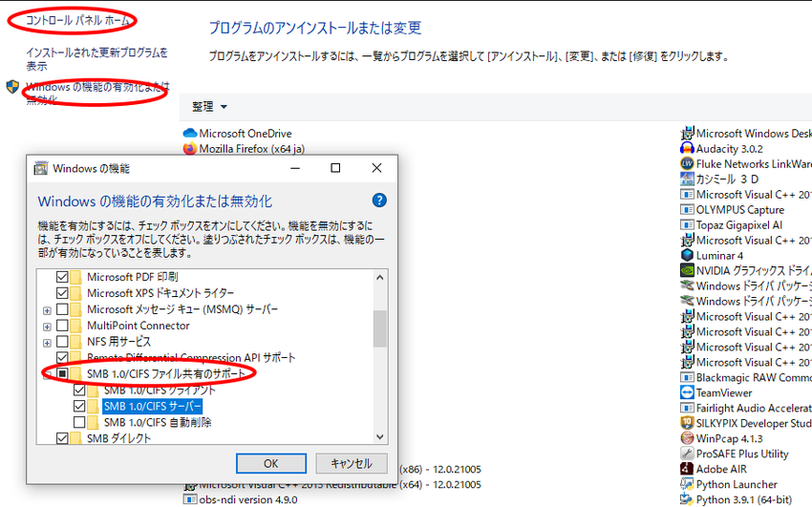Screen dimensions: 812x507
Task: Click the features list scroll down arrow
Action: (x=380, y=436)
